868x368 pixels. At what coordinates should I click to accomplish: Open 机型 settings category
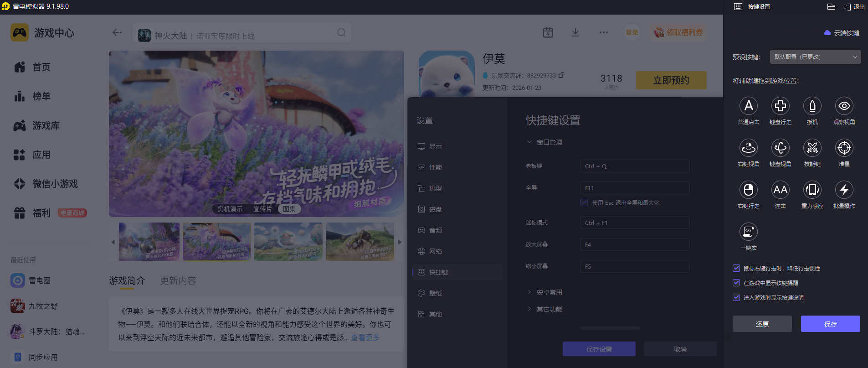coord(457,188)
